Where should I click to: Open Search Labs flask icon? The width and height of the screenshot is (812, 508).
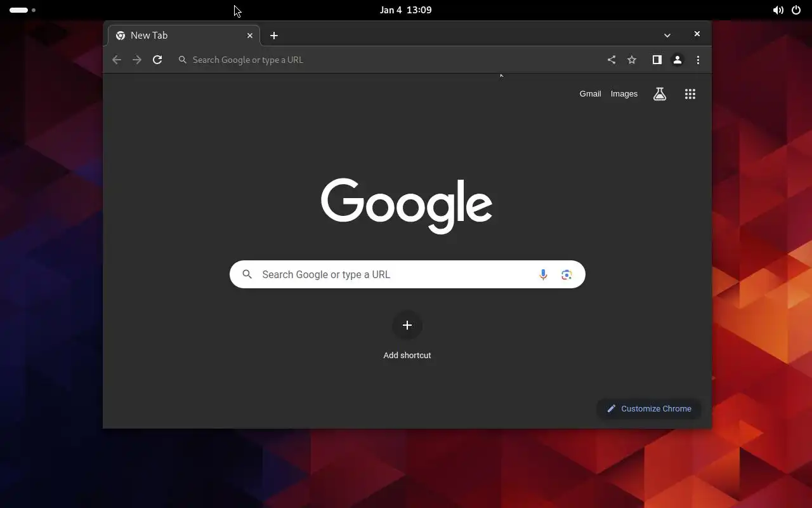point(660,94)
